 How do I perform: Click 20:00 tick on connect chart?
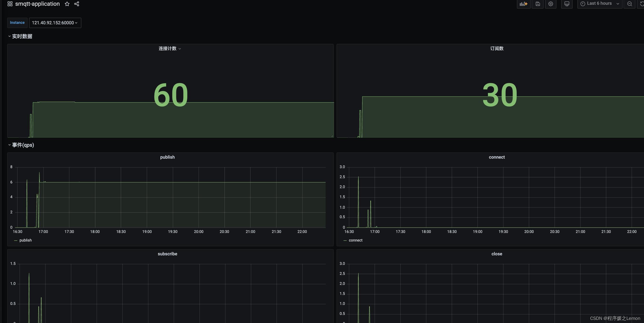click(x=529, y=232)
